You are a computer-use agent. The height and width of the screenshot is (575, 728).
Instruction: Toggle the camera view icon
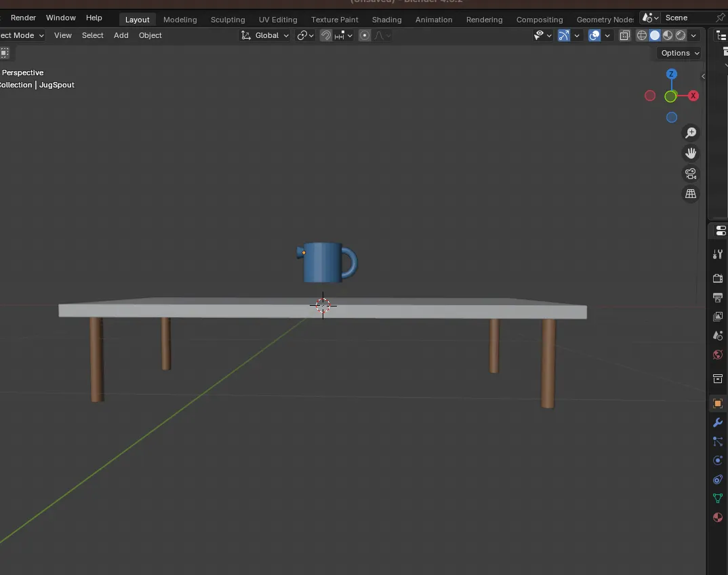coord(691,174)
